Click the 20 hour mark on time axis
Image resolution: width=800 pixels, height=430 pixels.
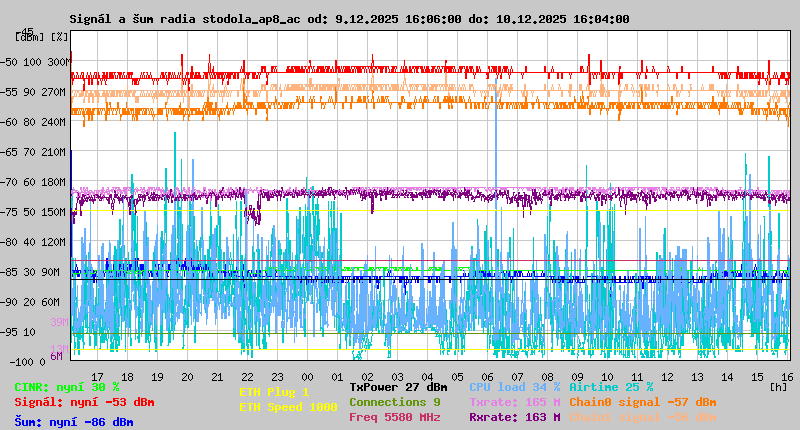point(187,376)
